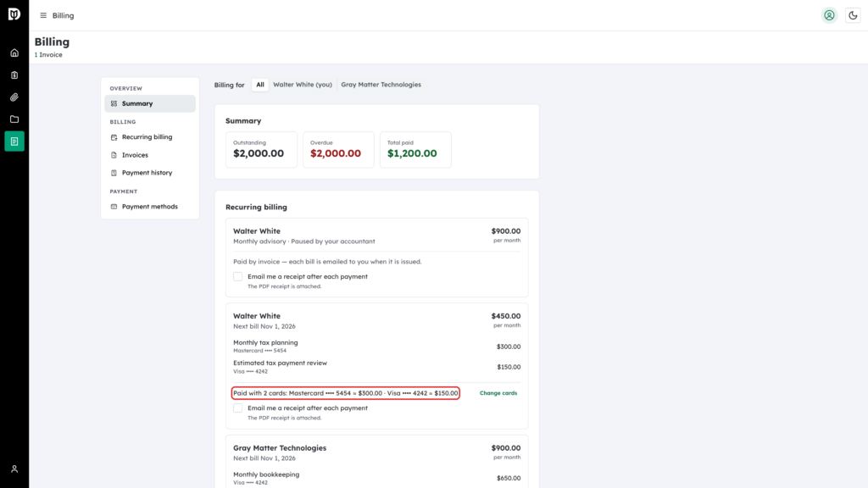Open the user profile icon at the sidebar bottom
868x488 pixels.
(x=14, y=469)
